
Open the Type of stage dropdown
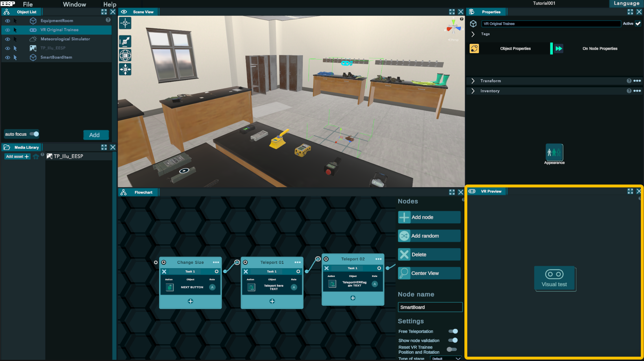[446, 358]
